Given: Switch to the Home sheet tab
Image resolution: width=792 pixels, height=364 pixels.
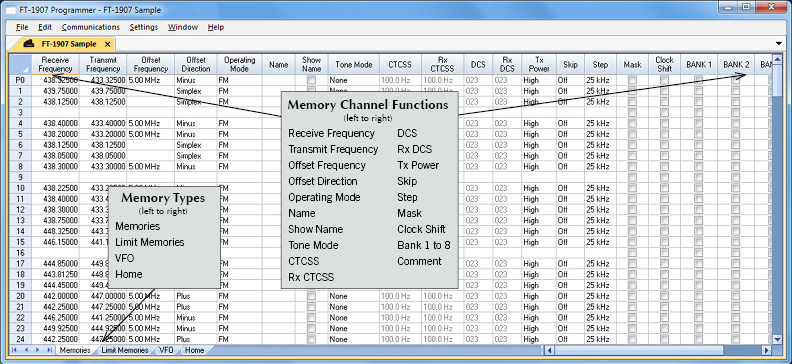Looking at the screenshot, I should coord(194,350).
